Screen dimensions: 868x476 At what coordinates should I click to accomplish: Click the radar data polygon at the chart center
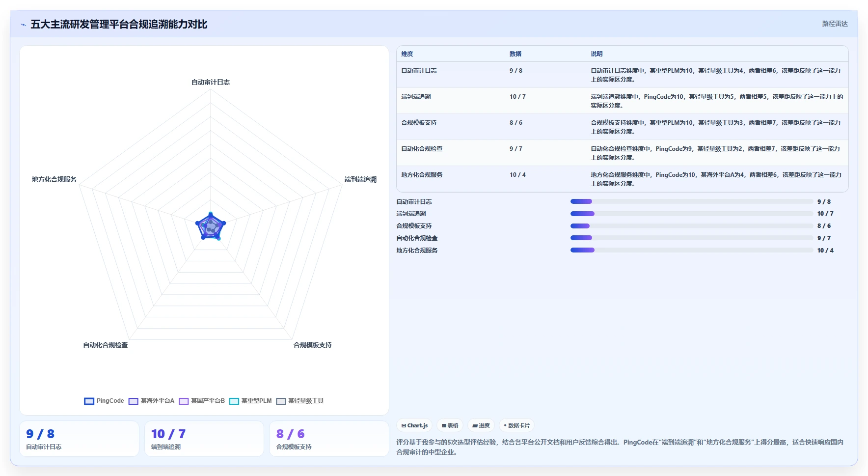click(211, 227)
